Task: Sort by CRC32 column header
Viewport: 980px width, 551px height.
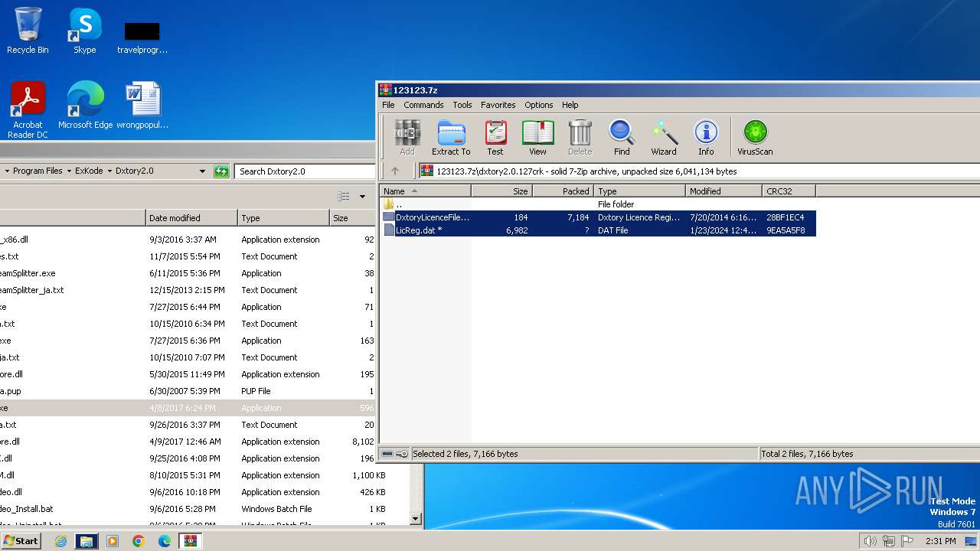Action: point(789,191)
